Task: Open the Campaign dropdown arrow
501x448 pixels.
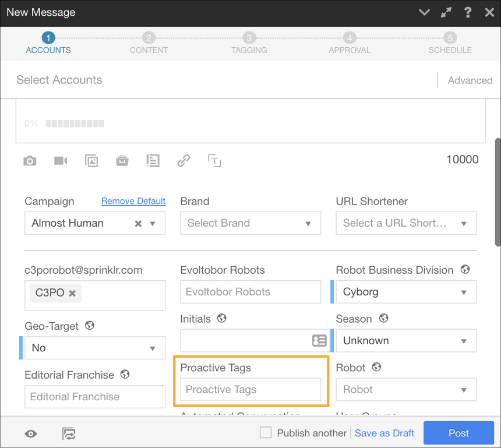Action: (x=153, y=223)
